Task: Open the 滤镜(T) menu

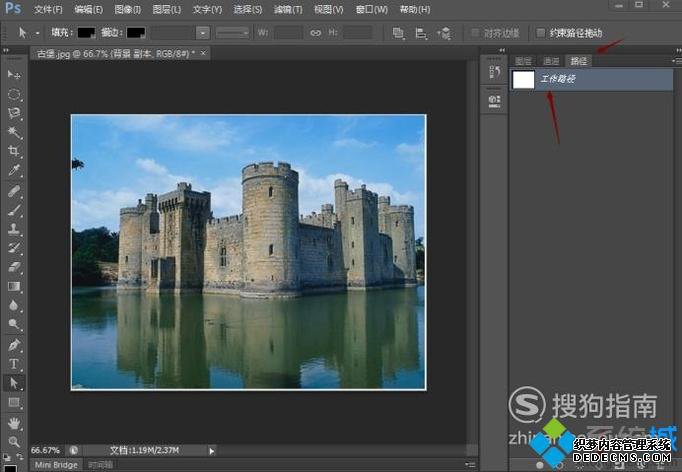Action: (x=288, y=9)
